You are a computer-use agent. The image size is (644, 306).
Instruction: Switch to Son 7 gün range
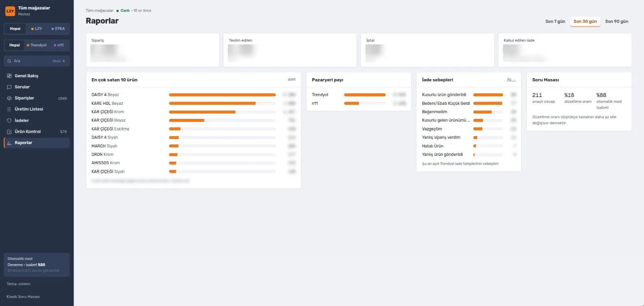click(x=555, y=21)
